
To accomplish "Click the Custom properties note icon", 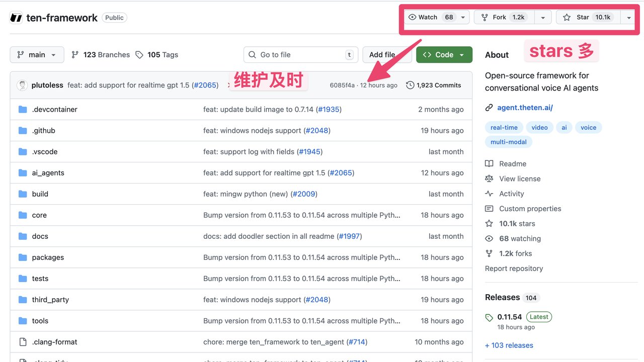I will coord(489,208).
